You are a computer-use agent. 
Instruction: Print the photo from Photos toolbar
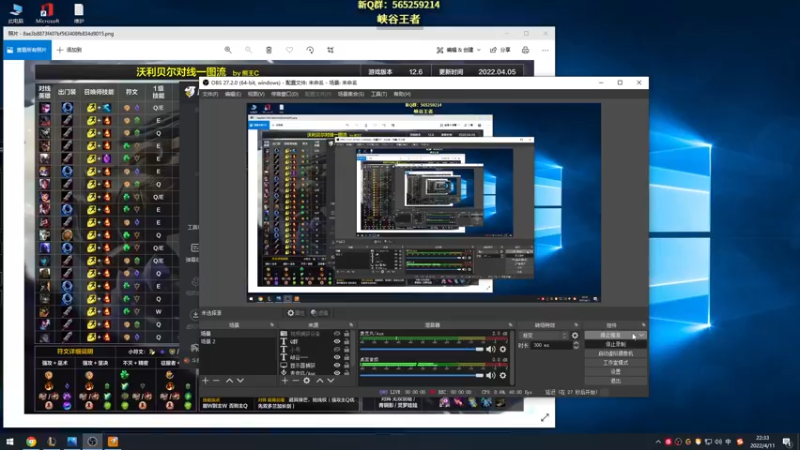point(525,50)
